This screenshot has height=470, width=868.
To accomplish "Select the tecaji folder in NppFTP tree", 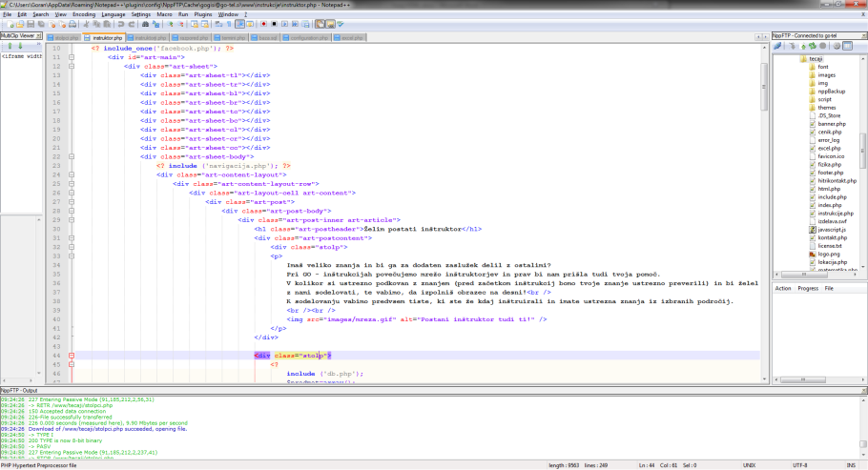I will (812, 59).
